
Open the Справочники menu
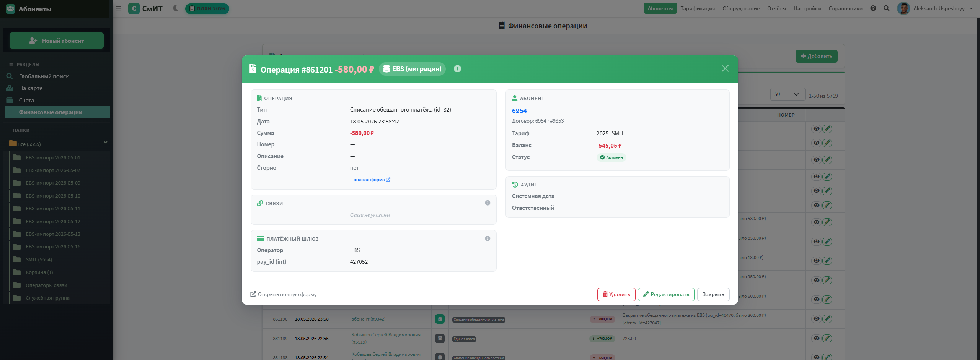click(x=845, y=8)
